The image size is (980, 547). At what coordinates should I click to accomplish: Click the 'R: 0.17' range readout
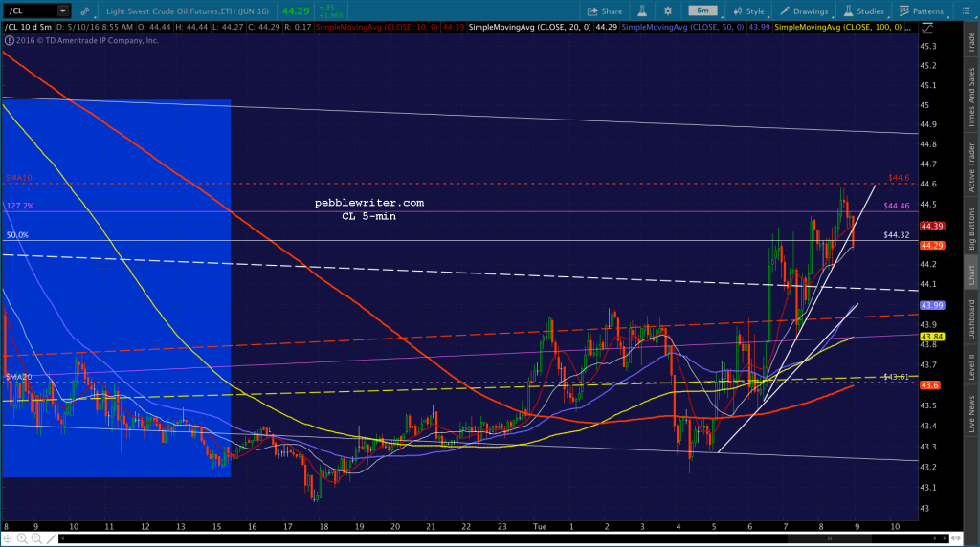(298, 28)
